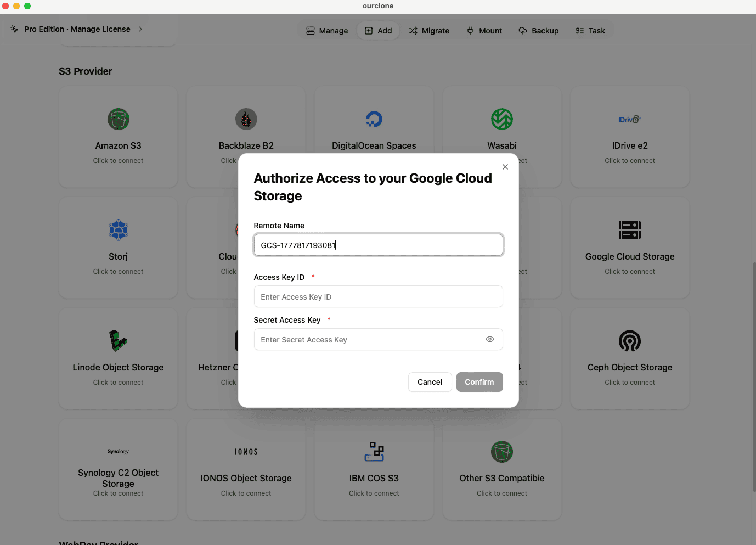
Task: Click the Access Key ID field
Action: 379,296
